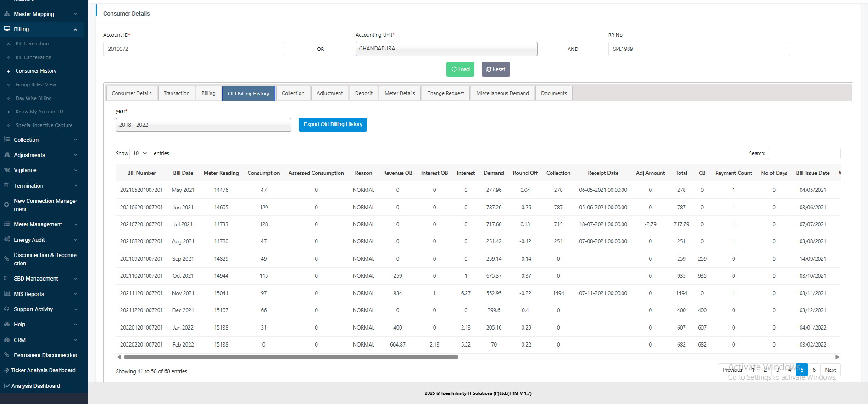The height and width of the screenshot is (404, 868).
Task: Open Group Billed View in the sidebar
Action: click(x=36, y=84)
